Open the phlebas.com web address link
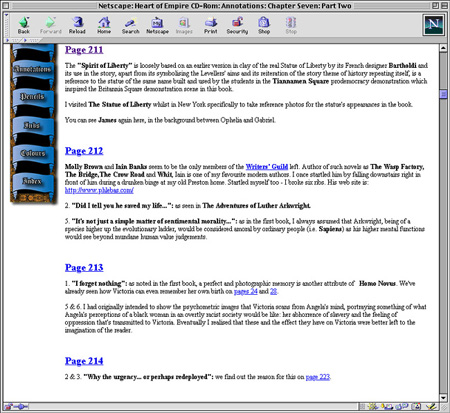450x413 pixels. pos(99,190)
